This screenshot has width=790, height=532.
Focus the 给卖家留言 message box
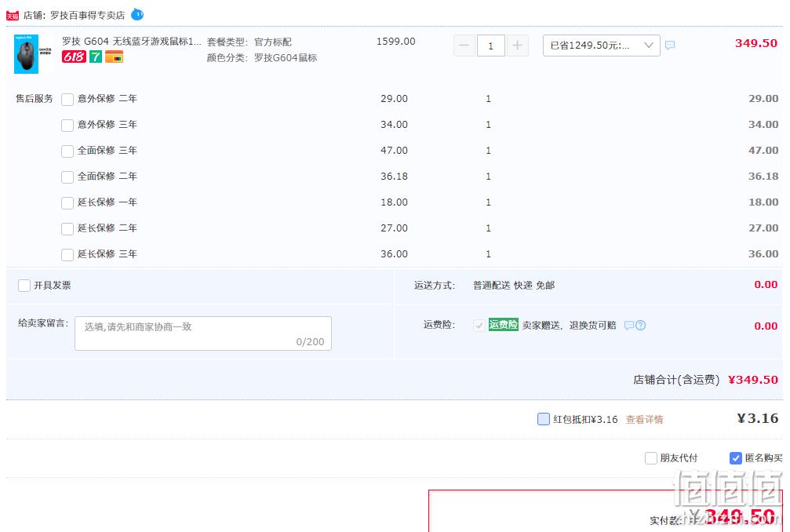[203, 333]
